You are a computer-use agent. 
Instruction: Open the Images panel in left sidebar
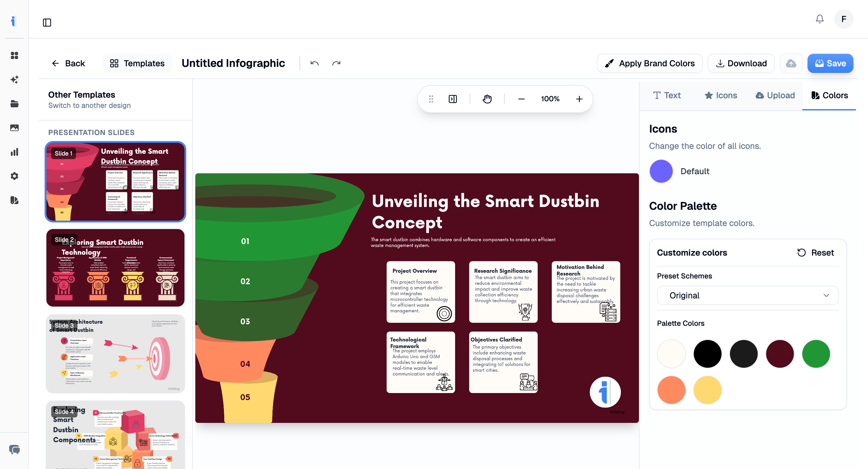(14, 128)
